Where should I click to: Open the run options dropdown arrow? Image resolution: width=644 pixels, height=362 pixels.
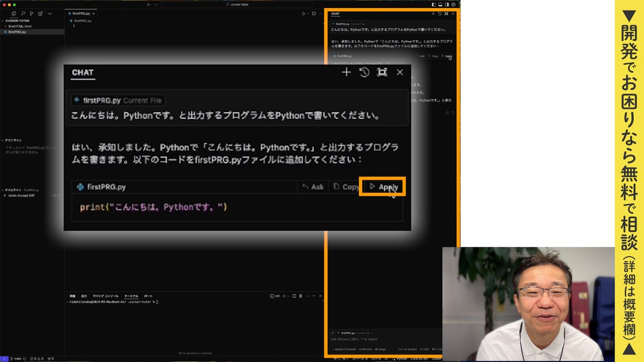(308, 13)
